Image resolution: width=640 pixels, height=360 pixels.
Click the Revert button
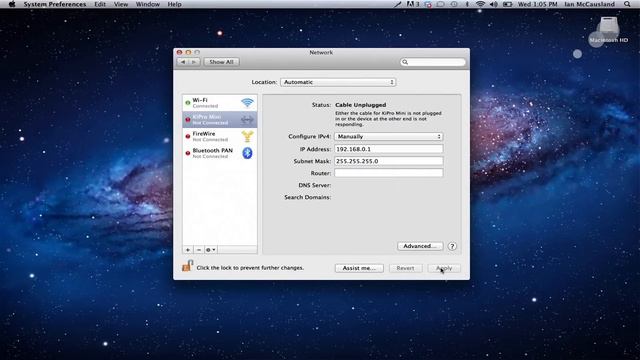pyautogui.click(x=405, y=268)
